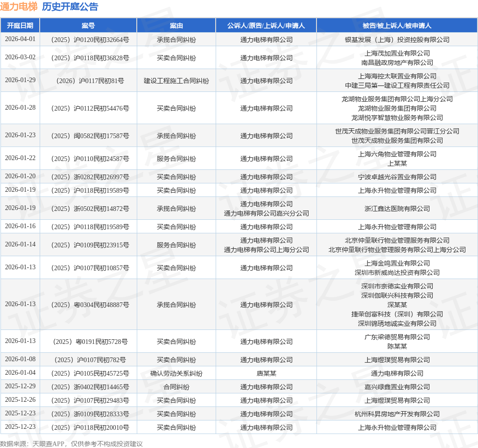478x448 pixels.
Task: Click defendant 浙江鑫达医院有限公司
Action: tap(397, 209)
